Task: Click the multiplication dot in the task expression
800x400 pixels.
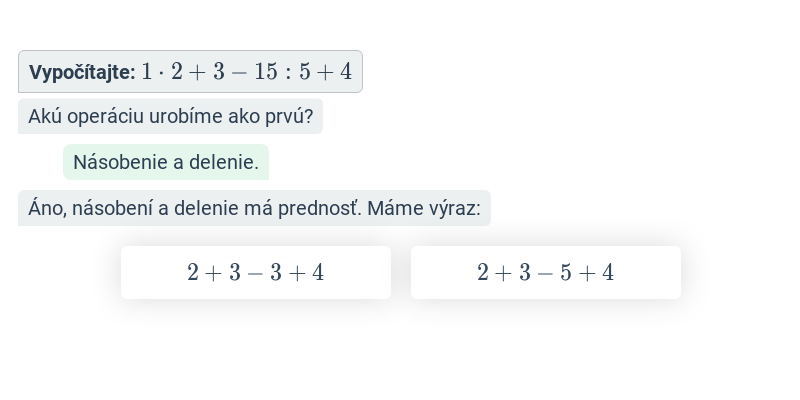Action: coord(162,72)
